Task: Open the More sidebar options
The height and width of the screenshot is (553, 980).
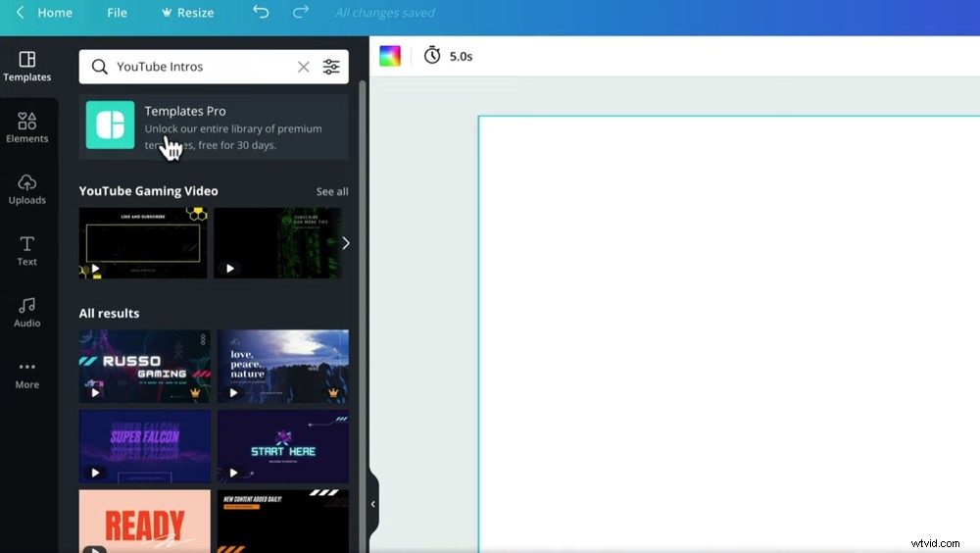Action: tap(26, 375)
